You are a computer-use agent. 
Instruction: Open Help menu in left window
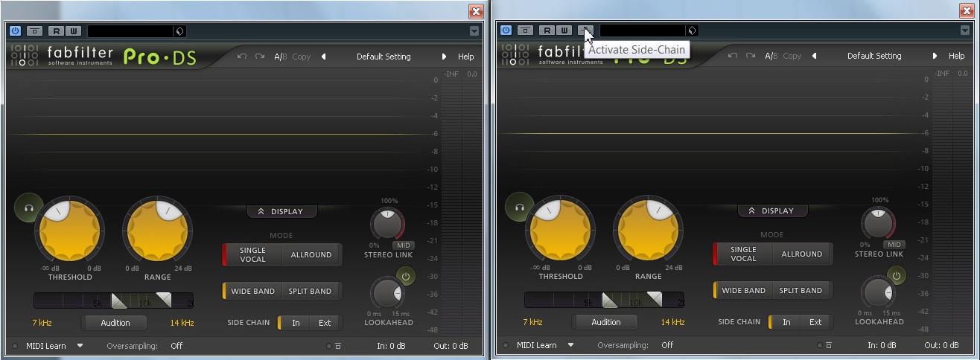click(465, 57)
